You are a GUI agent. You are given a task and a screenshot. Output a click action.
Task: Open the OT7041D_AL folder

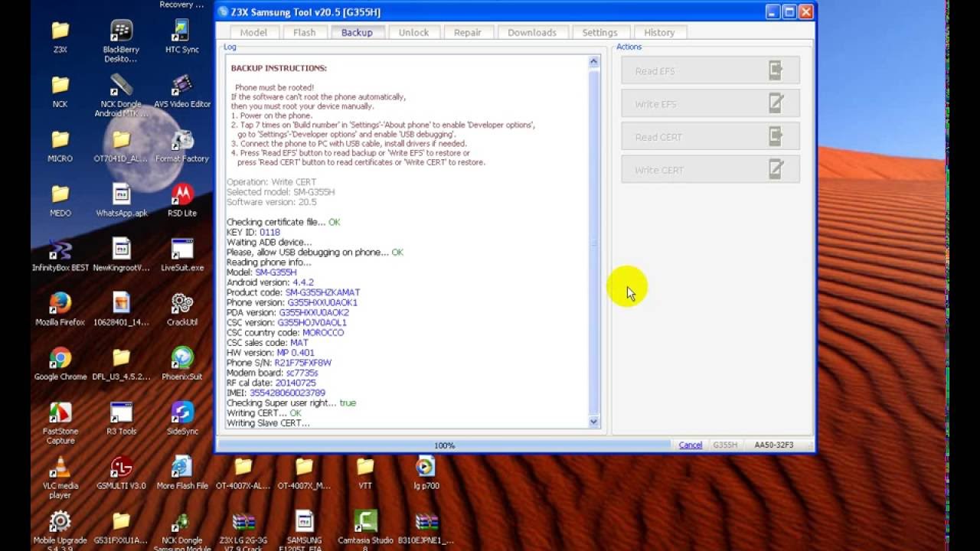click(121, 145)
